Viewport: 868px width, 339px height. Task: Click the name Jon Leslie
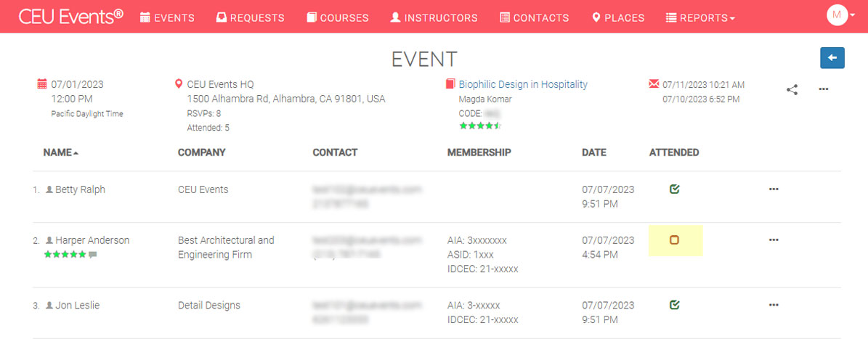point(78,306)
